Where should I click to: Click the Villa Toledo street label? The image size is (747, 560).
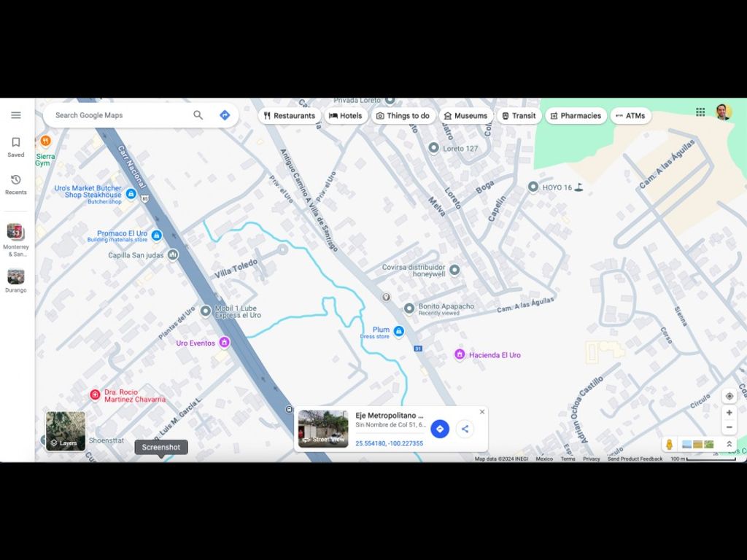click(x=236, y=268)
